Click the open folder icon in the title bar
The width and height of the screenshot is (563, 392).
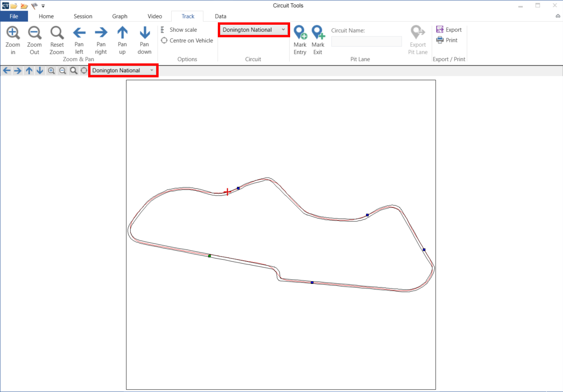14,6
